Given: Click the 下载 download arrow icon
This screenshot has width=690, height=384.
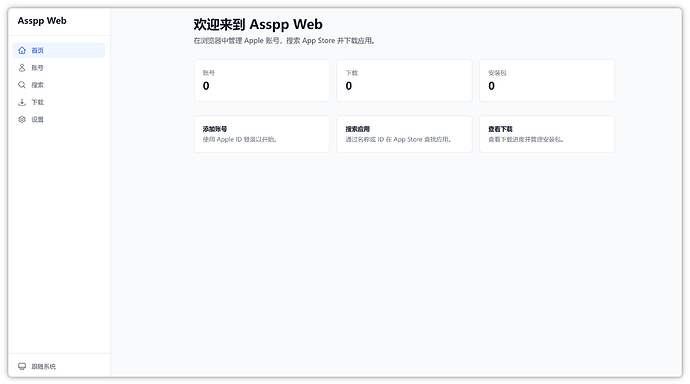Looking at the screenshot, I should [x=22, y=102].
